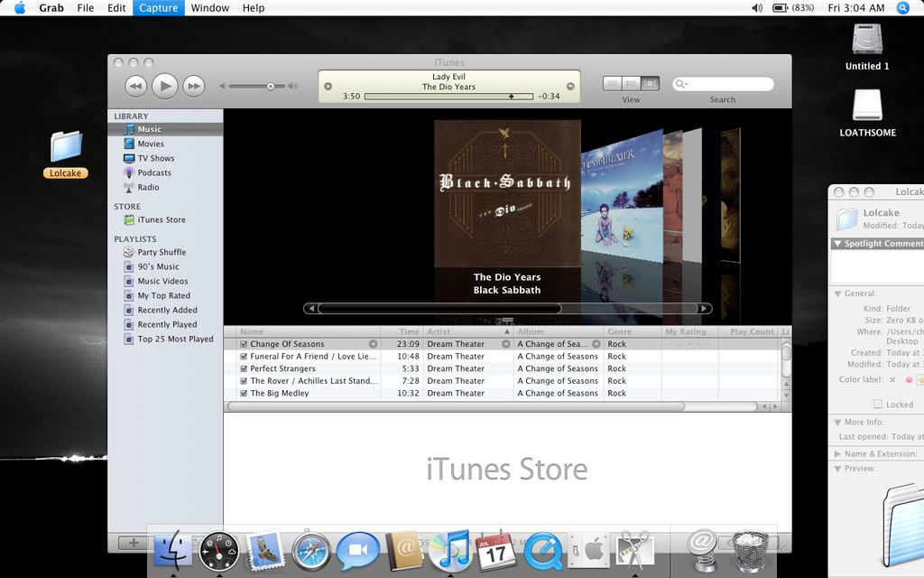Select the Recently Added playlist
924x578 pixels.
pos(165,310)
